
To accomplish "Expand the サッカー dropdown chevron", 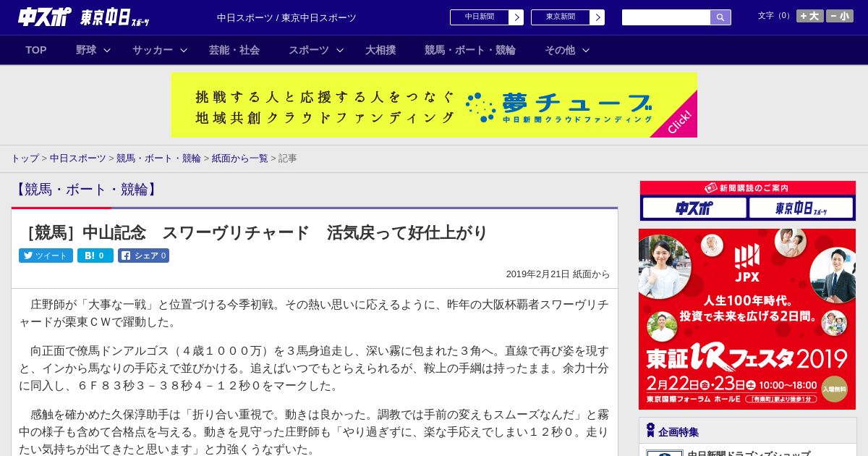I will point(184,50).
